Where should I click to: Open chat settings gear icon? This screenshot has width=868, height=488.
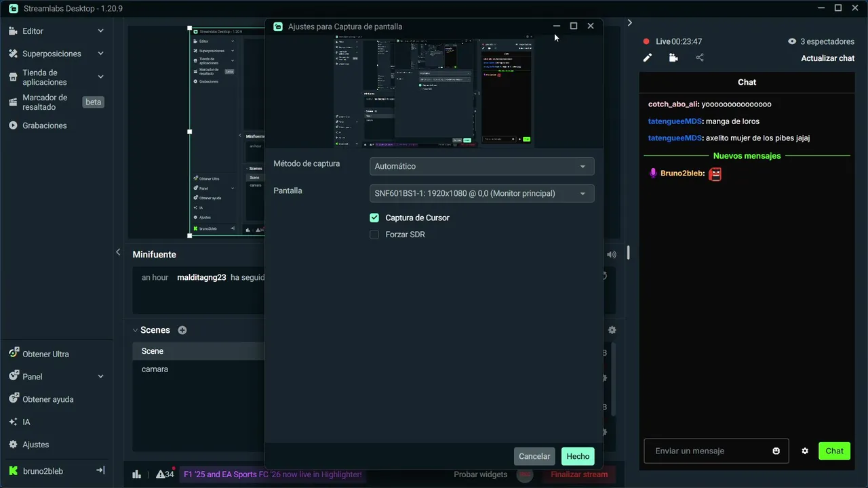pyautogui.click(x=805, y=451)
